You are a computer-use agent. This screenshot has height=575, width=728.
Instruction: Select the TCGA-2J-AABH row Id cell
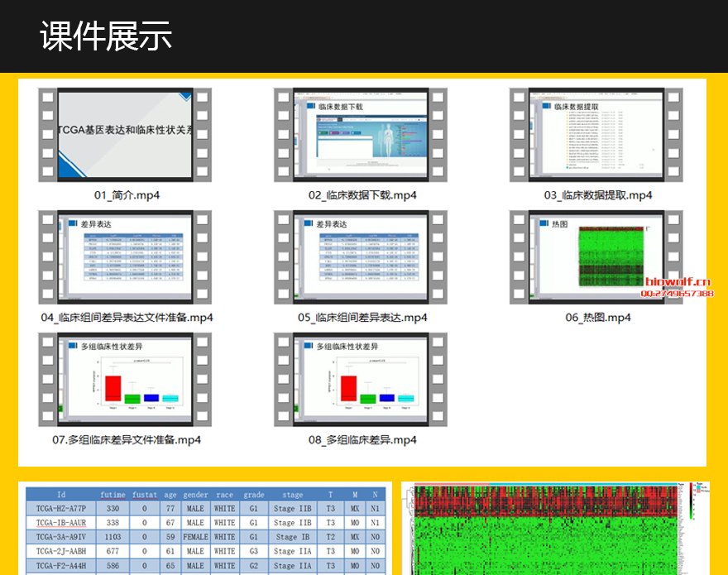tap(61, 551)
